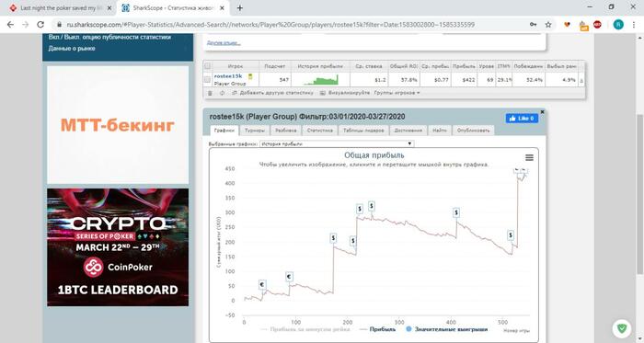This screenshot has height=343, width=644.
Task: Click the first euro marker on the chart
Action: (262, 284)
